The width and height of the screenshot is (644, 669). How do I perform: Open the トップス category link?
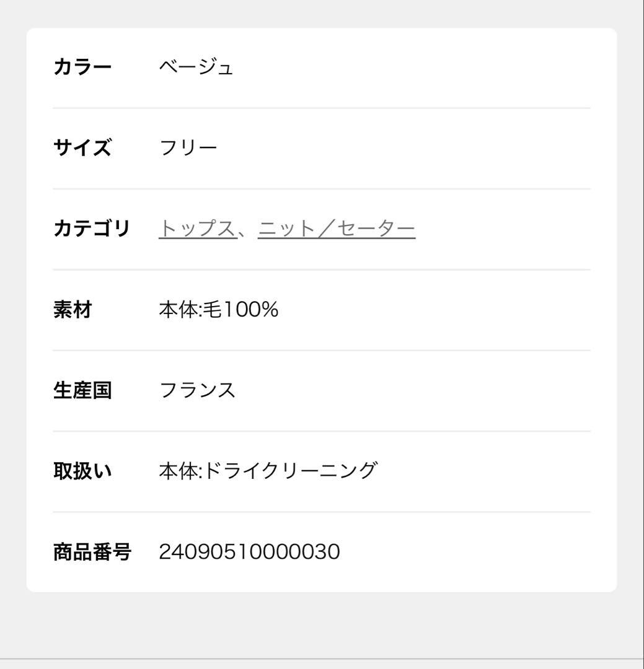click(197, 229)
